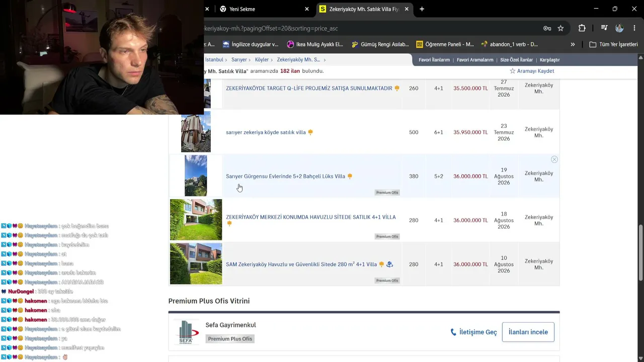Click blue badge icon after SAM Zekeriyaköy title
The image size is (644, 362).
(x=389, y=264)
